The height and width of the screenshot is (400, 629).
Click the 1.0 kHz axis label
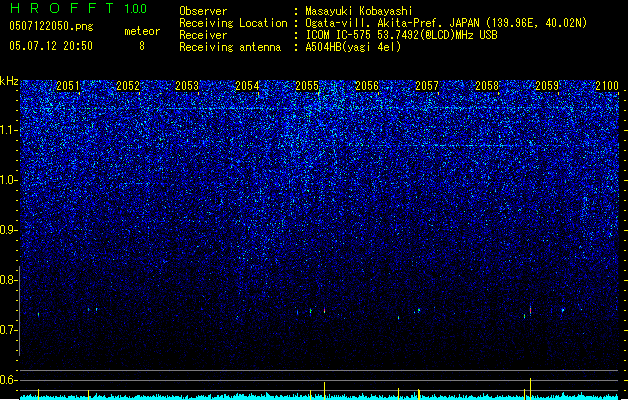point(8,180)
